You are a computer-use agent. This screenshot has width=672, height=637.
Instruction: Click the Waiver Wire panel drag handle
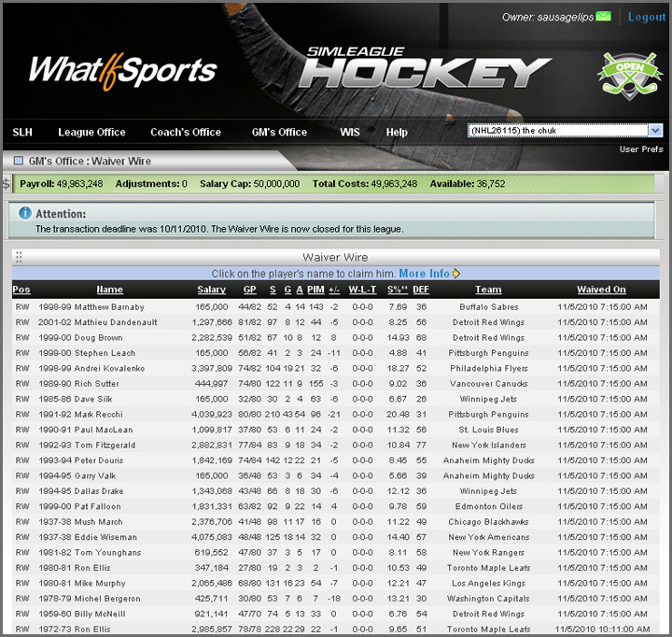pos(19,258)
